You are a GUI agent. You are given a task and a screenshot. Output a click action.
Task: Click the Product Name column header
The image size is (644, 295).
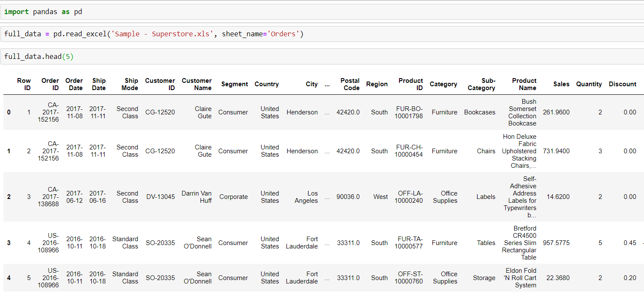click(524, 84)
